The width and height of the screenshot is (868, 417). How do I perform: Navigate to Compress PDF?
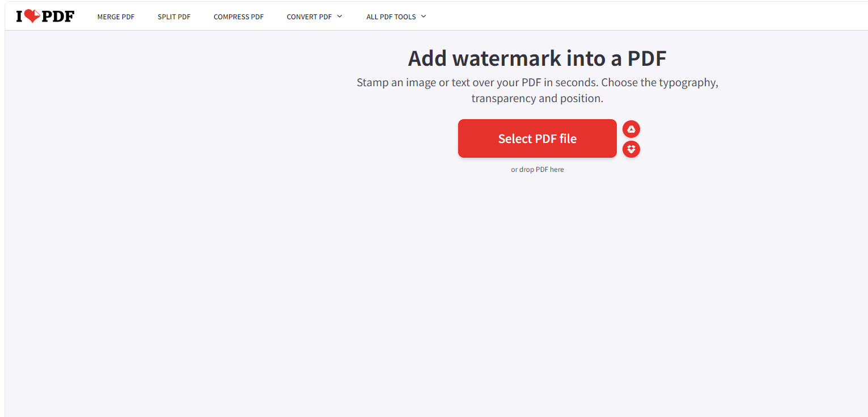pyautogui.click(x=239, y=17)
